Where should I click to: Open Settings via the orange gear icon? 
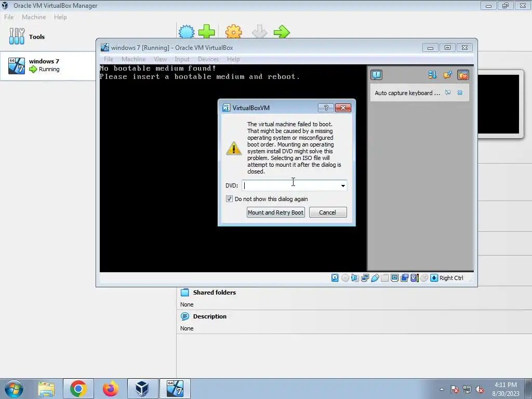(x=233, y=32)
